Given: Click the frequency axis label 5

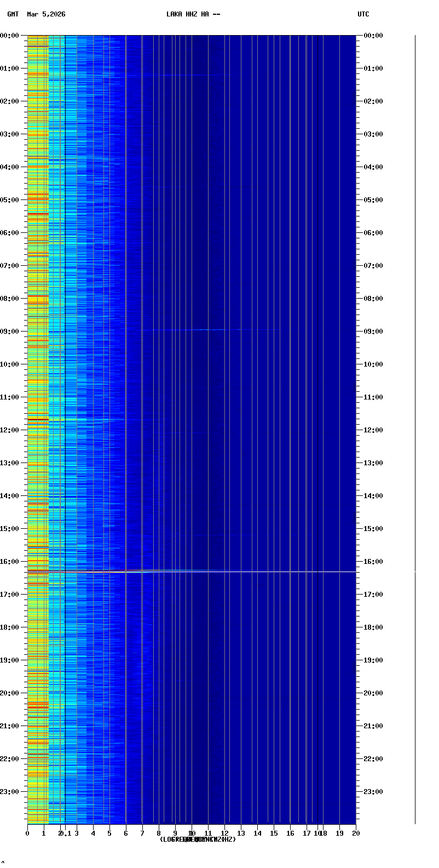Looking at the screenshot, I should tap(109, 833).
